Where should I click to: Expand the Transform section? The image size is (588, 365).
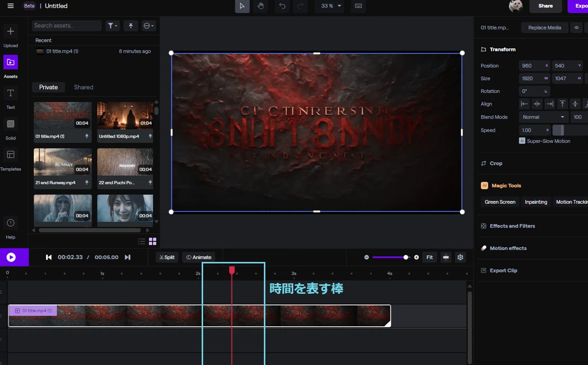502,49
